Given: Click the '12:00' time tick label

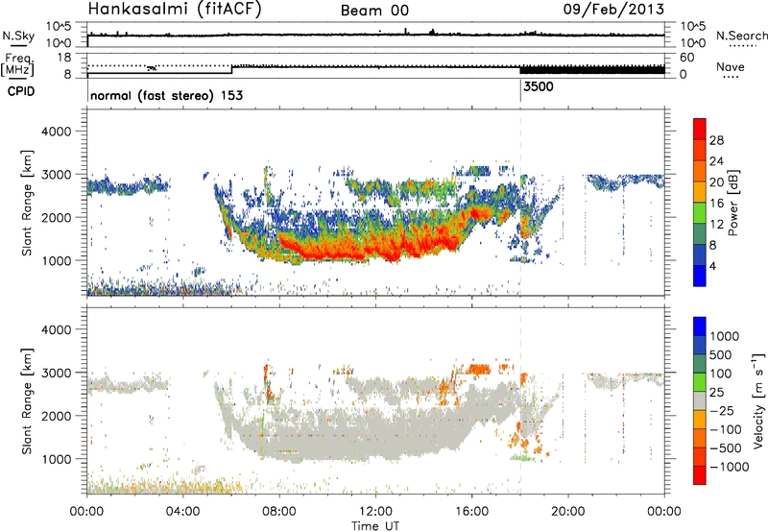Looking at the screenshot, I should pyautogui.click(x=375, y=512).
